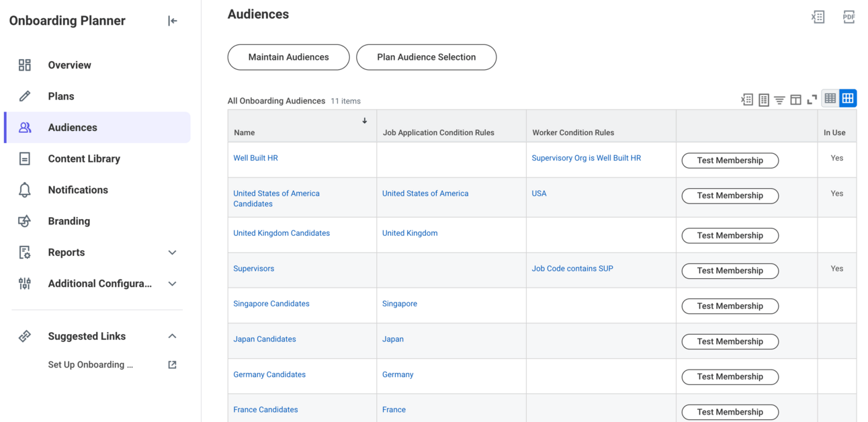
Task: Click the Plans pencil icon
Action: pos(25,96)
